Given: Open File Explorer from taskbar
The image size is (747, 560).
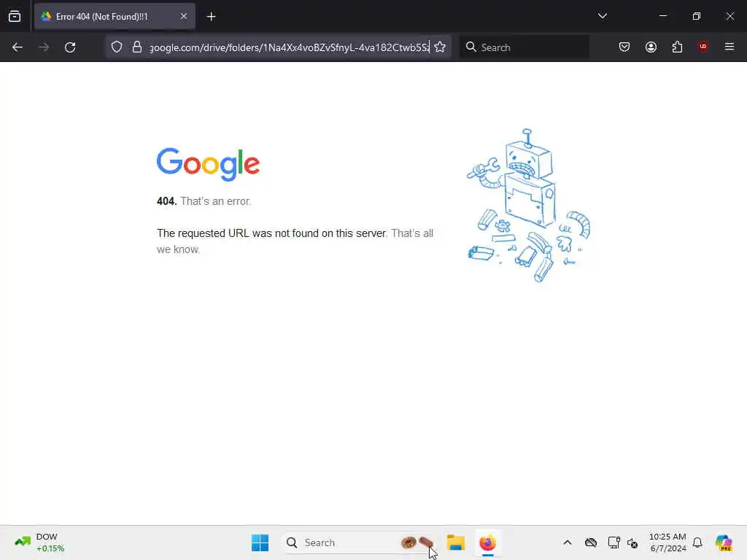Looking at the screenshot, I should click(455, 542).
